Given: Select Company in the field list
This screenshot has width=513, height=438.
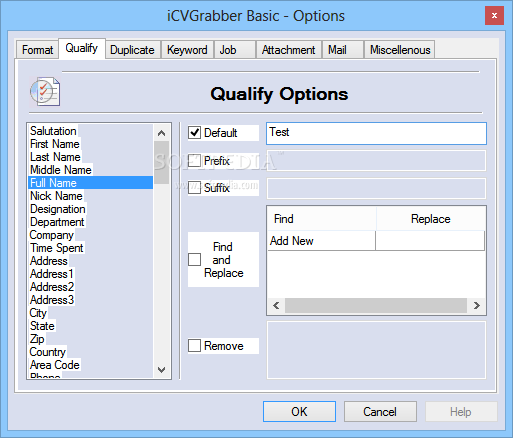Looking at the screenshot, I should click(90, 235).
